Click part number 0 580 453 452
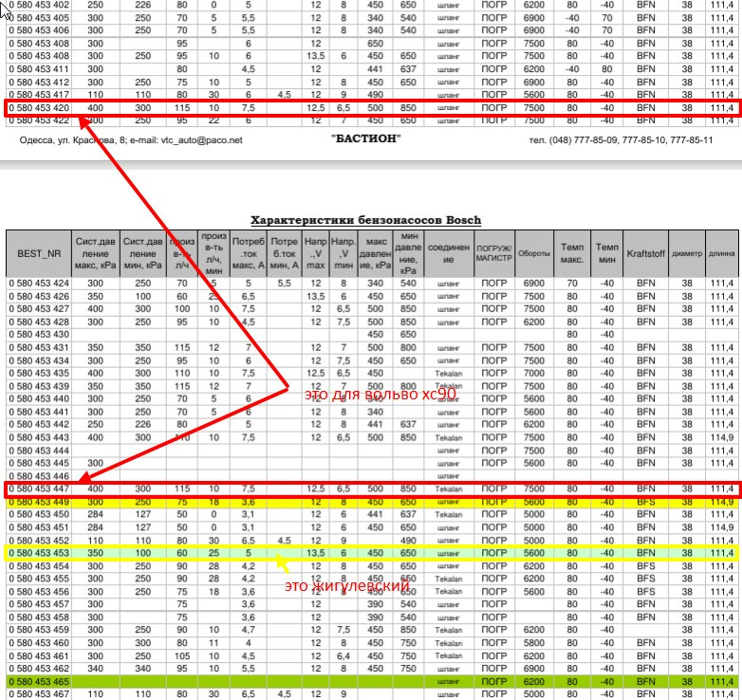The width and height of the screenshot is (742, 700). (39, 541)
